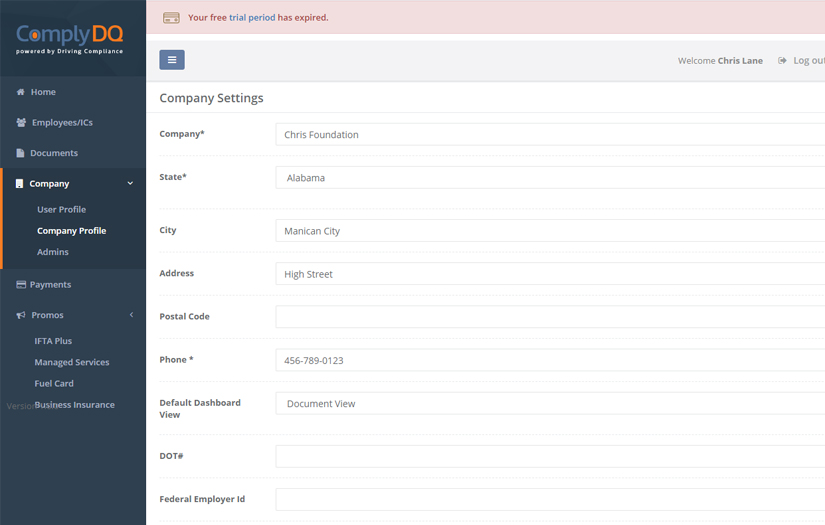Click the Federal Employer Id field

tap(550, 499)
